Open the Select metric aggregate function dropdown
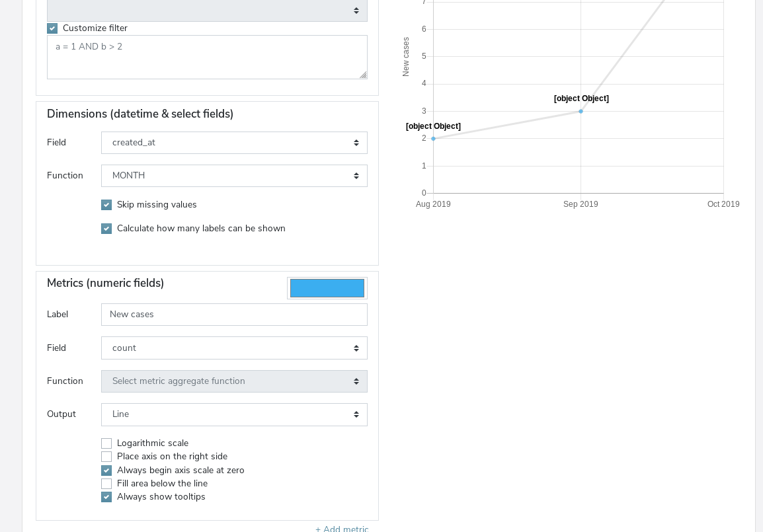 click(x=234, y=381)
